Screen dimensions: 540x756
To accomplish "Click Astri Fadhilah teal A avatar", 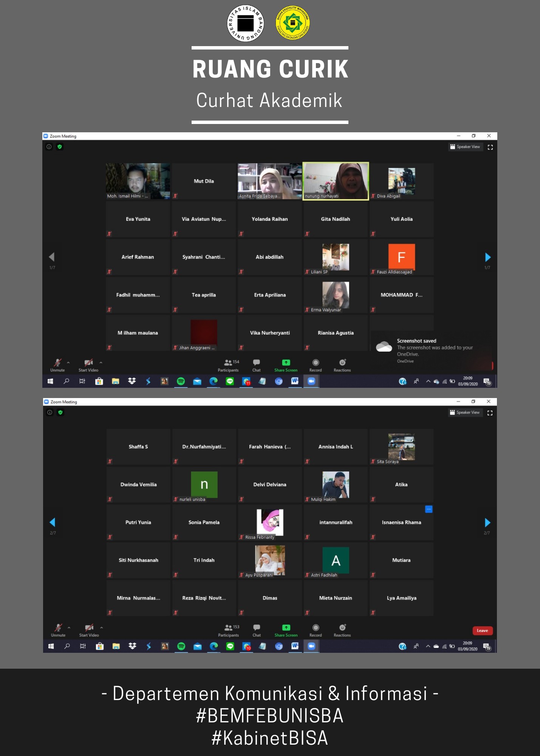I will 336,560.
